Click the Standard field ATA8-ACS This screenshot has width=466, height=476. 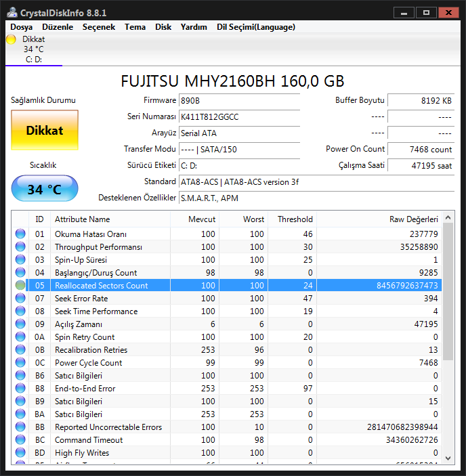coord(316,182)
